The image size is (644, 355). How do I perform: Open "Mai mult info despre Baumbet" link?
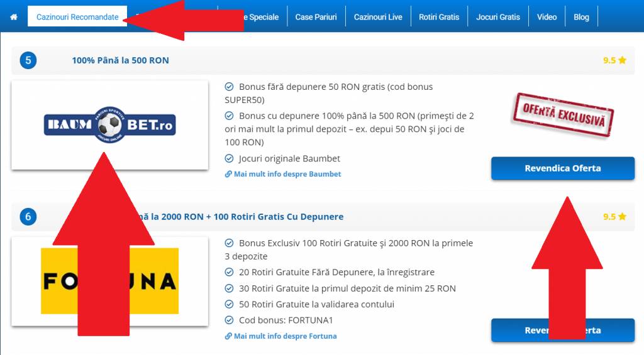287,174
